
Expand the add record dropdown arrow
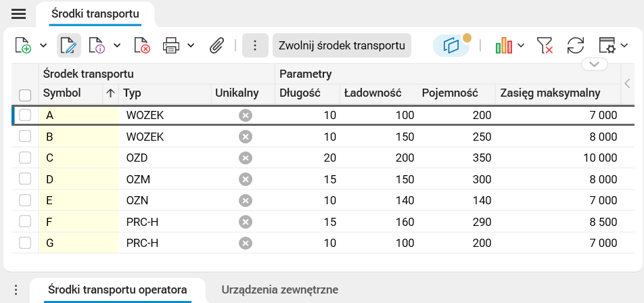(x=43, y=45)
